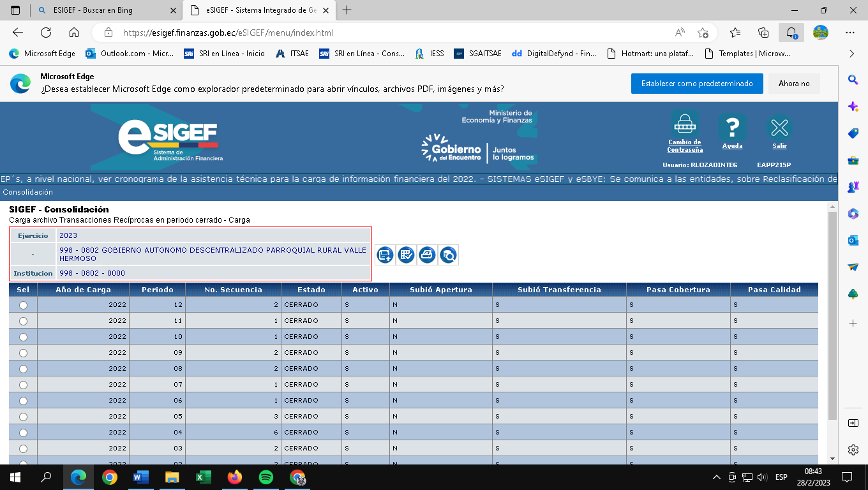Viewport: 868px width, 490px height.
Task: Click the validate grid checkmark icon
Action: tap(406, 255)
